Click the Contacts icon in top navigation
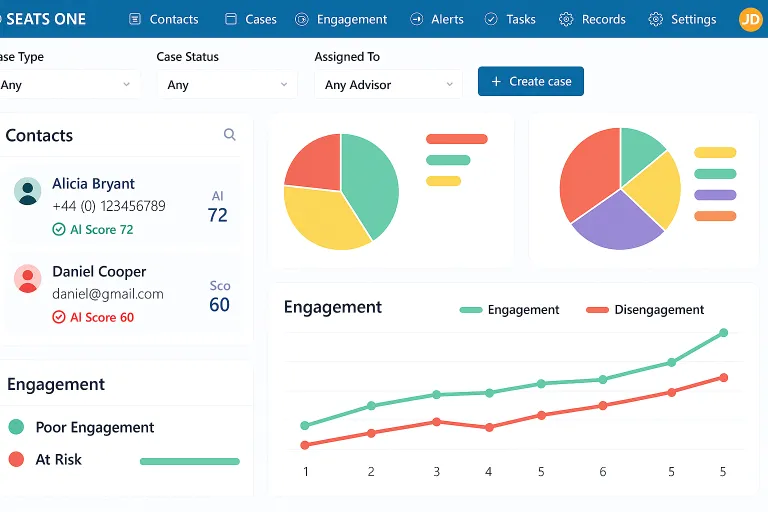The width and height of the screenshot is (768, 512). click(135, 19)
